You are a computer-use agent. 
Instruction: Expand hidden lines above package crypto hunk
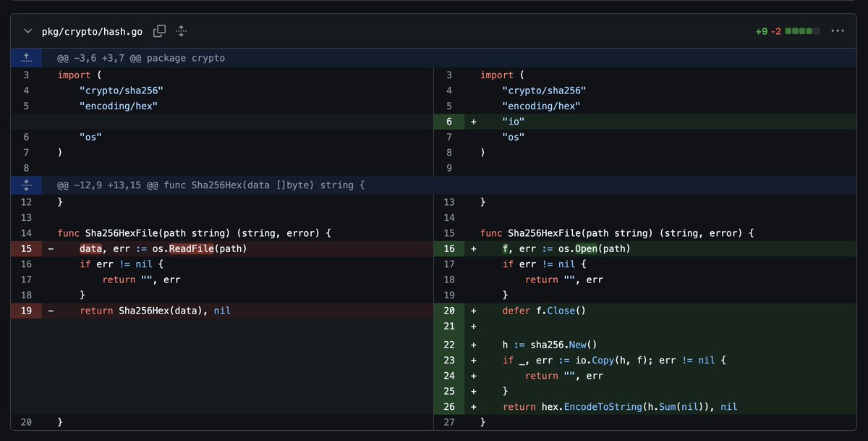pos(27,57)
